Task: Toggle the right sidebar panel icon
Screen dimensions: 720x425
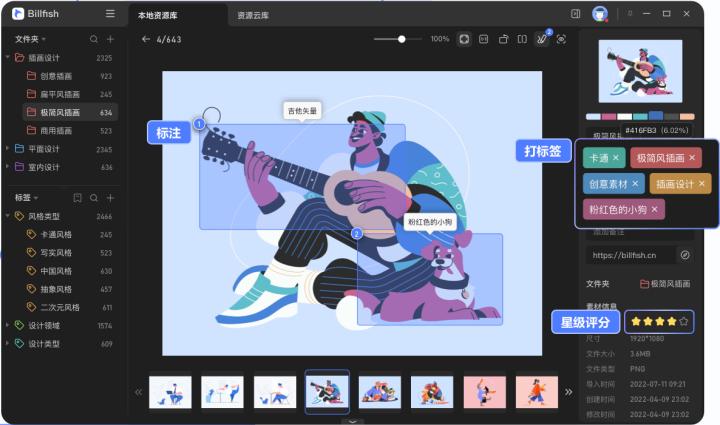Action: 575,14
